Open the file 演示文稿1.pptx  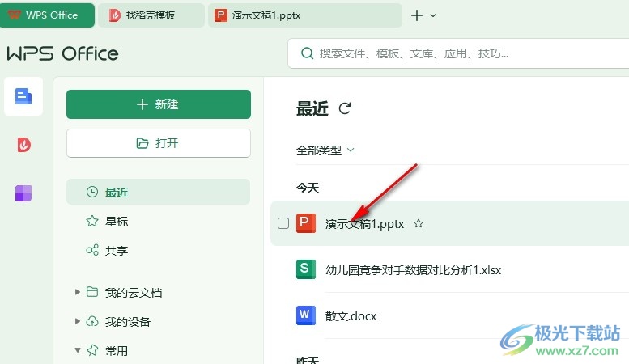364,224
